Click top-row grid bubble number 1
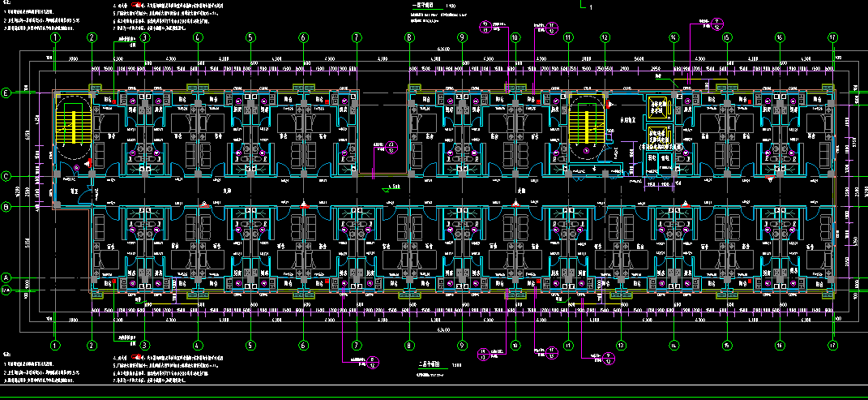This screenshot has width=868, height=400. 55,37
